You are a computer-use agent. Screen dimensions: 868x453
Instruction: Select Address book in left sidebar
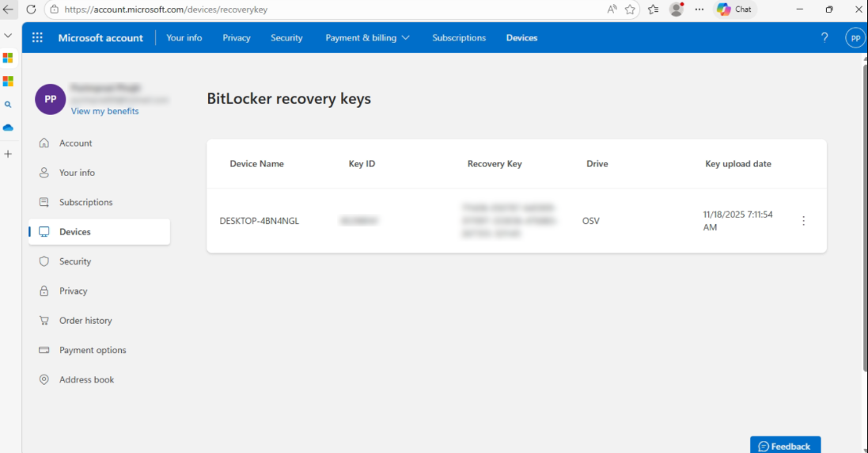[x=100, y=379]
